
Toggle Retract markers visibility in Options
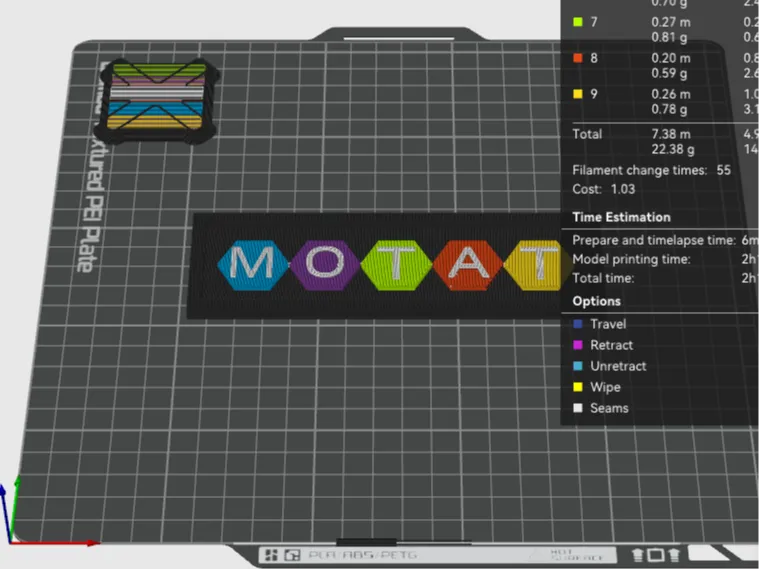603,345
